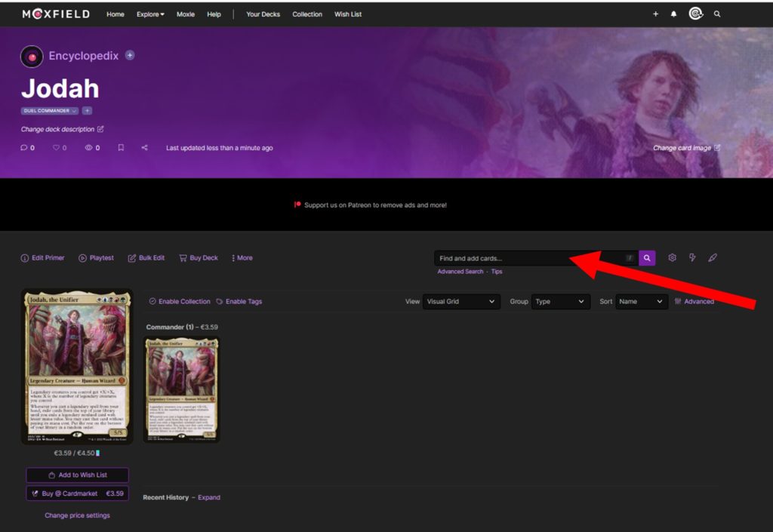Open Collection page from navbar
The height and width of the screenshot is (532, 773).
(307, 14)
